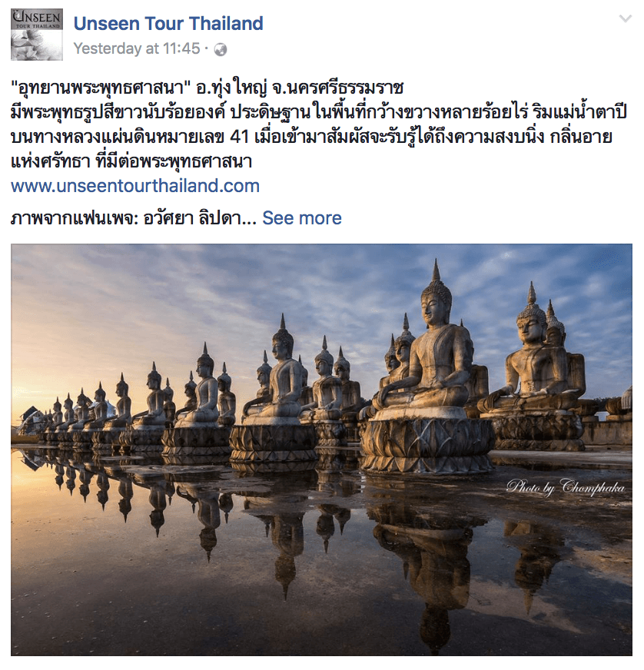The width and height of the screenshot is (644, 670).
Task: Click the UNSEEN logo text in avatar
Action: tap(37, 18)
